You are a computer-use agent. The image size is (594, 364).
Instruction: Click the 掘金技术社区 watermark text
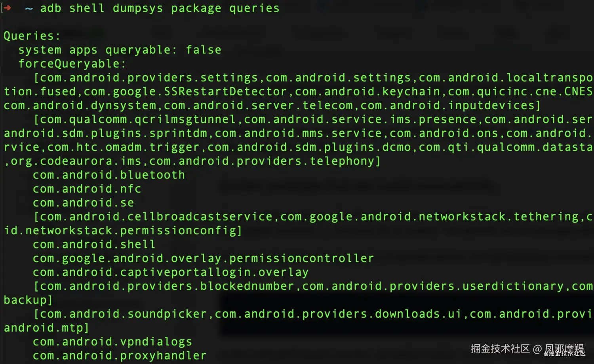[x=500, y=349]
